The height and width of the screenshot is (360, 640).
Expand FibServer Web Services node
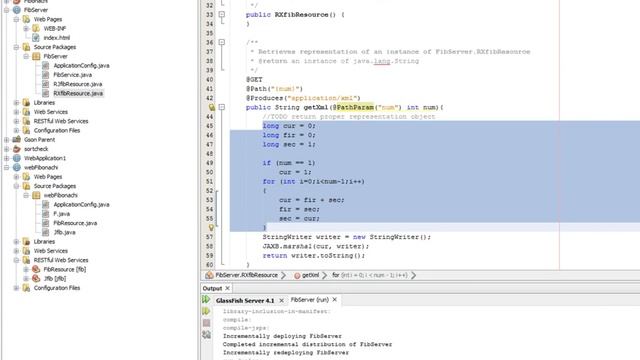pos(16,112)
